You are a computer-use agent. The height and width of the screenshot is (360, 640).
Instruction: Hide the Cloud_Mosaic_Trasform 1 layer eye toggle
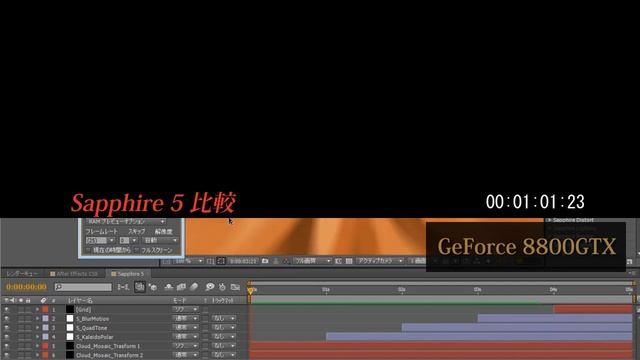pyautogui.click(x=7, y=346)
